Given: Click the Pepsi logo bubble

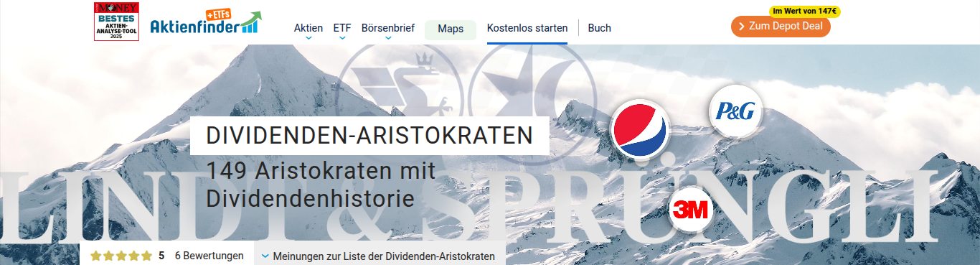Looking at the screenshot, I should [x=640, y=129].
